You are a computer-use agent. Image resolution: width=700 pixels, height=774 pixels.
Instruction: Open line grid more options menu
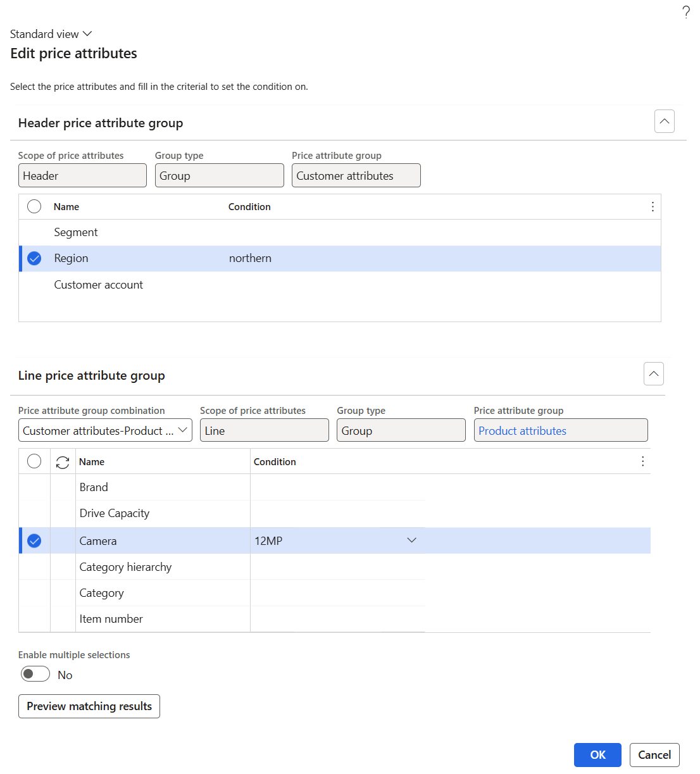click(x=642, y=461)
